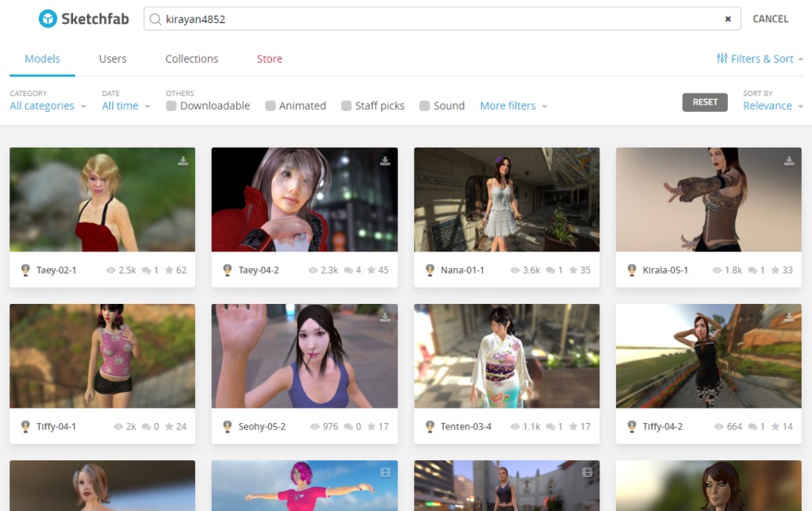812x511 pixels.
Task: Open the Store tab
Action: [270, 59]
